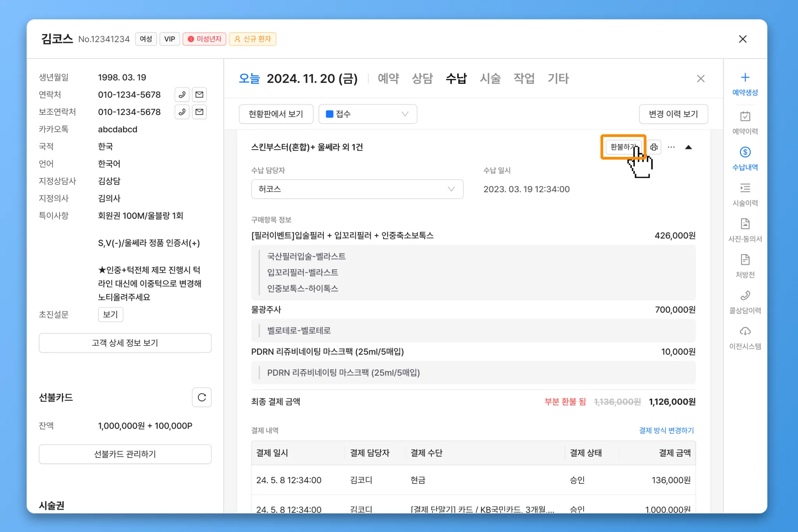Collapse the payment section with triangle arrow
The width and height of the screenshot is (798, 532).
(x=688, y=147)
